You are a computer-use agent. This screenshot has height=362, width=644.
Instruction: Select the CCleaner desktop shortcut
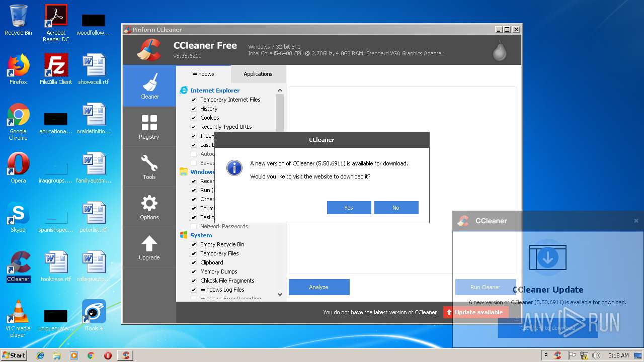pos(18,266)
